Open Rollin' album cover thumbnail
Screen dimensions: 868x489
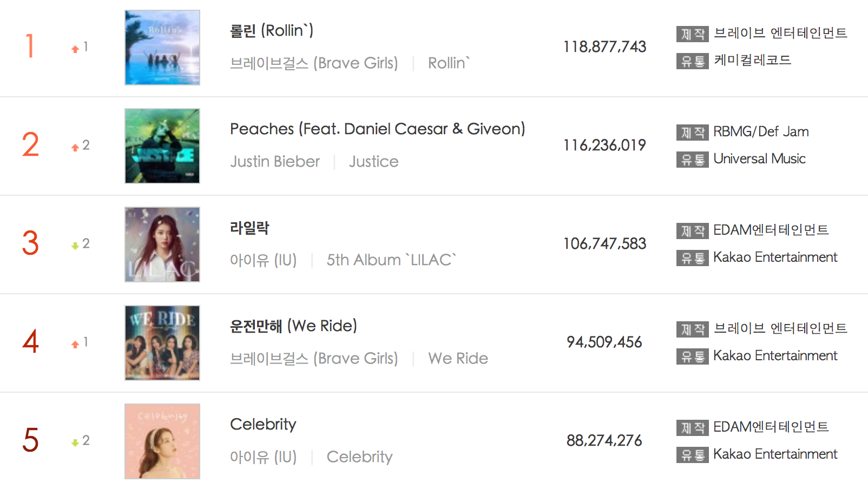pyautogui.click(x=162, y=48)
